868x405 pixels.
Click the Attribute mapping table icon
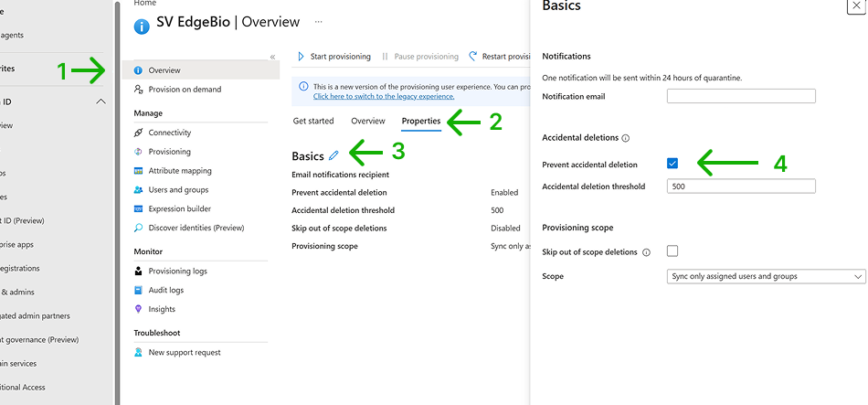click(x=138, y=171)
